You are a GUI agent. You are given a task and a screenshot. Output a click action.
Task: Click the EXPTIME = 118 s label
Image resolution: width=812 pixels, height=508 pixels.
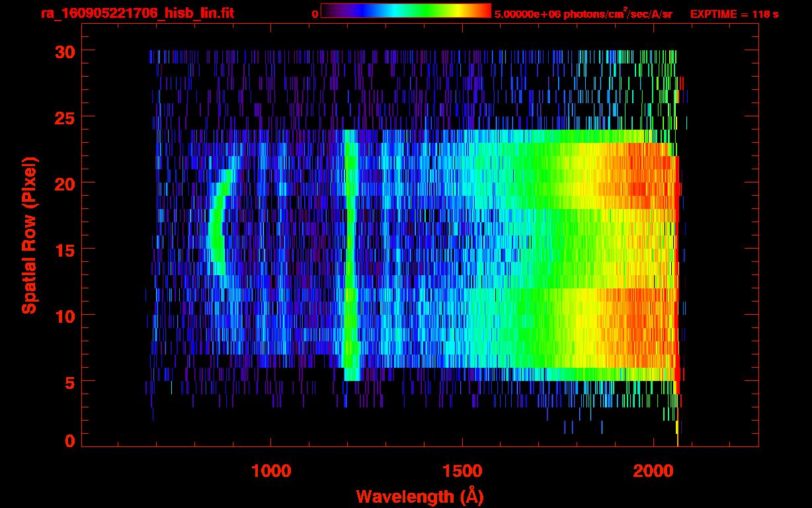(x=735, y=14)
